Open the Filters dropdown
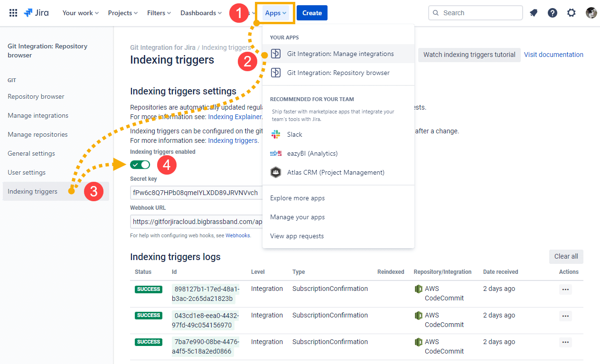The width and height of the screenshot is (600, 364). click(159, 13)
